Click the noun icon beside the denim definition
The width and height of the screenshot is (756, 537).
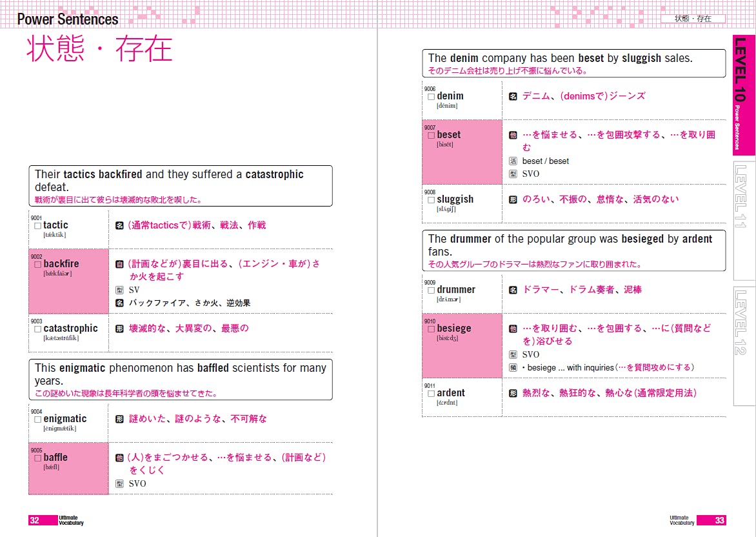coord(513,96)
